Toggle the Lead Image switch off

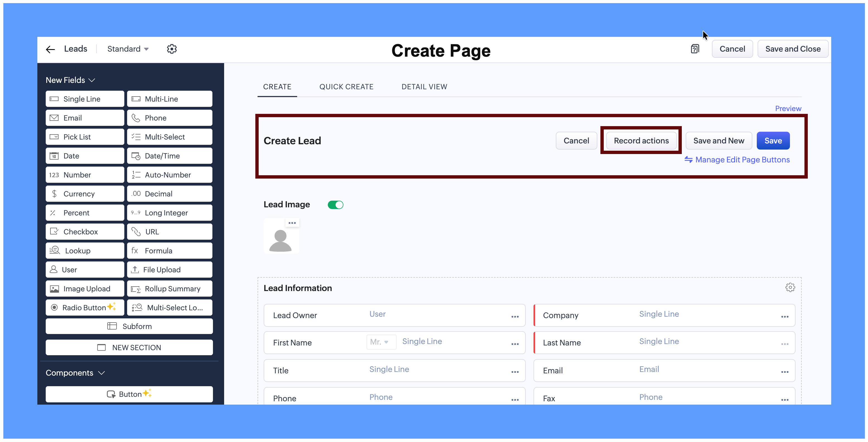[335, 205]
